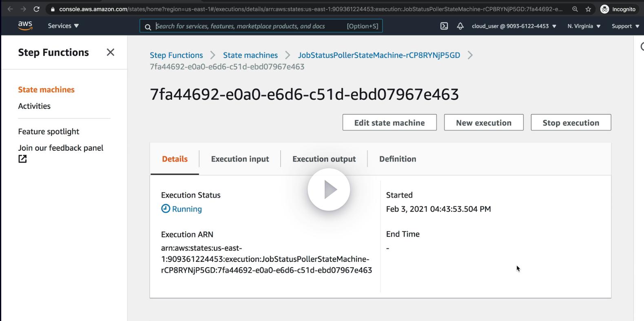Click the search magnifier icon in AWS search

(x=148, y=27)
